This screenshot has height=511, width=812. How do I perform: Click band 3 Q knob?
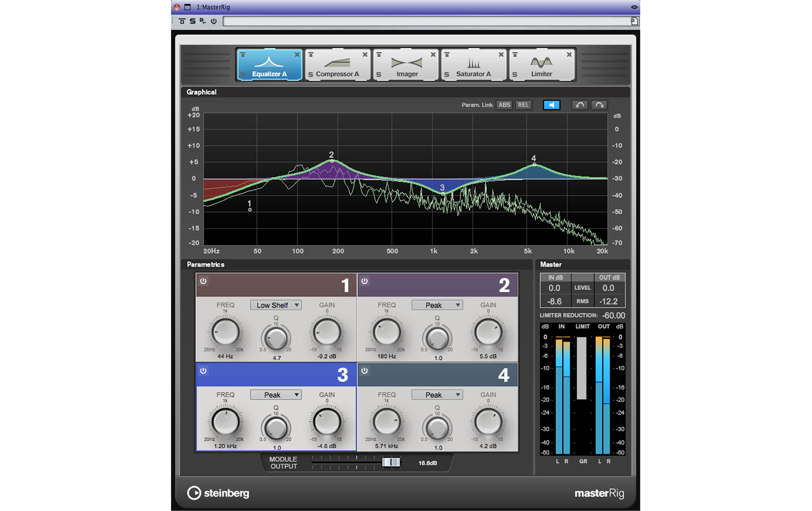point(276,428)
